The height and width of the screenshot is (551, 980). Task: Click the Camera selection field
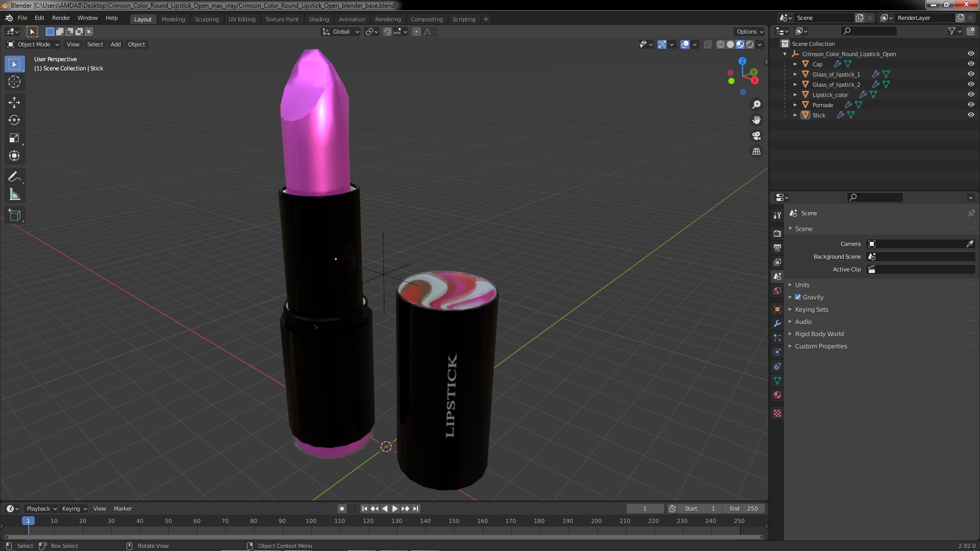pos(916,244)
